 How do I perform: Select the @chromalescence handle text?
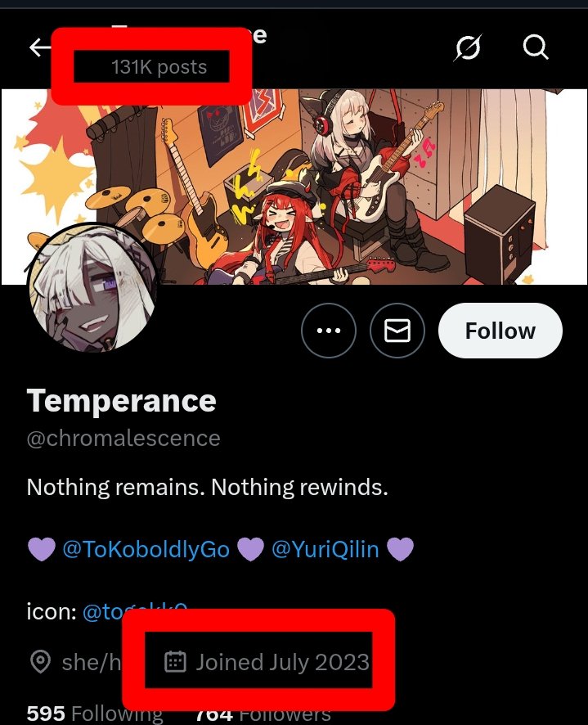(x=123, y=438)
